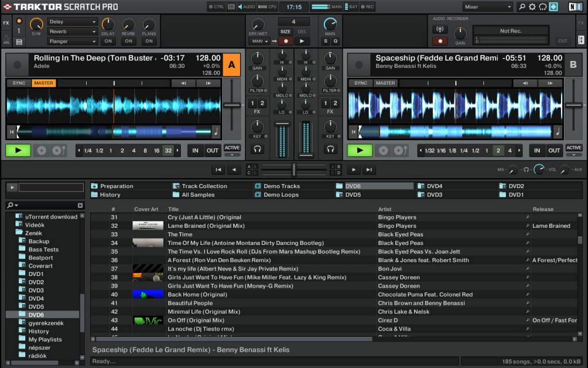Screen dimensions: 588x368
Task: Click Deck A tempo bend down arrow
Action: [183, 83]
